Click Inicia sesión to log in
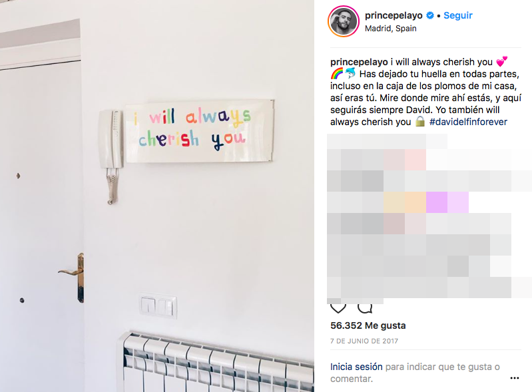Screen dimensions: 532x392 pyautogui.click(x=356, y=367)
